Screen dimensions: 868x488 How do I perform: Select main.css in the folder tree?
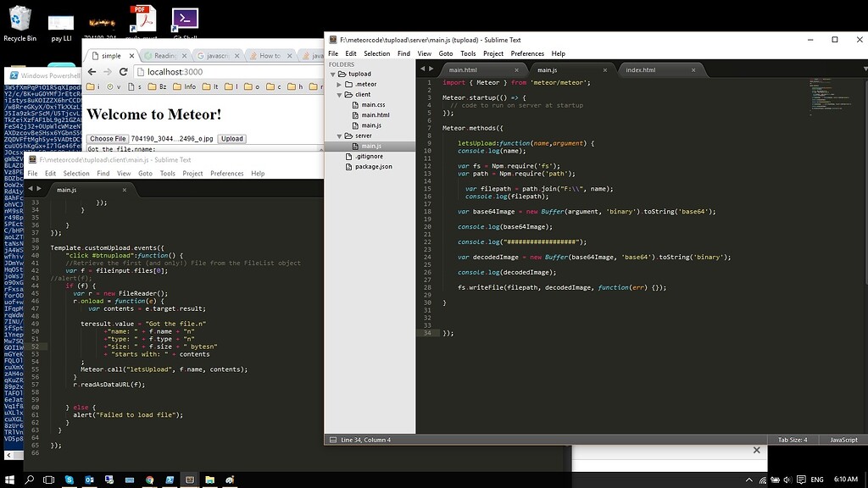click(372, 105)
